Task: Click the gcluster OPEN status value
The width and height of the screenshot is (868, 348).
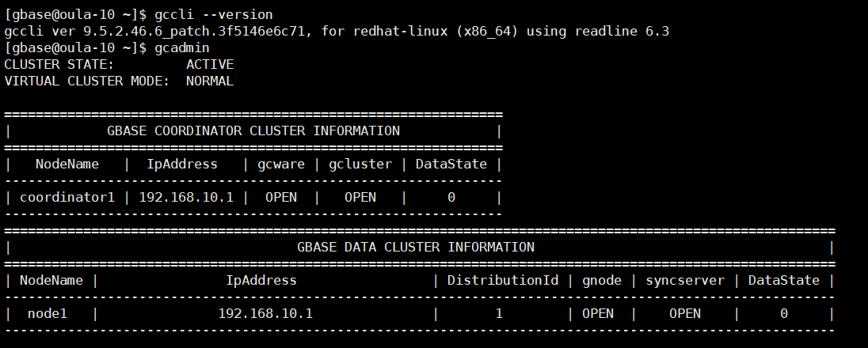Action: pos(360,197)
